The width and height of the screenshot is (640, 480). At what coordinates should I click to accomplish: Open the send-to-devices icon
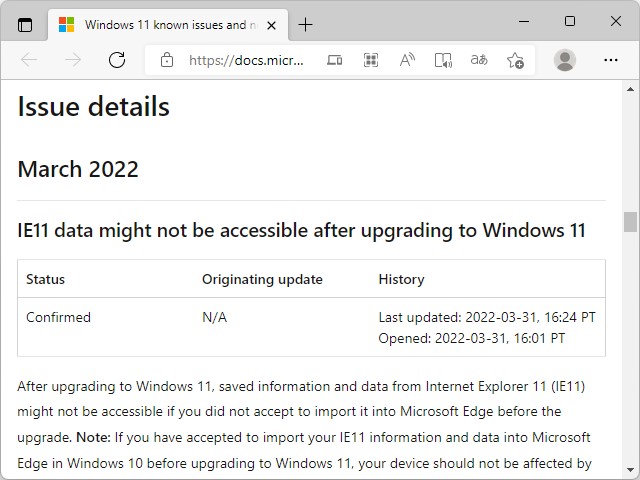(335, 60)
